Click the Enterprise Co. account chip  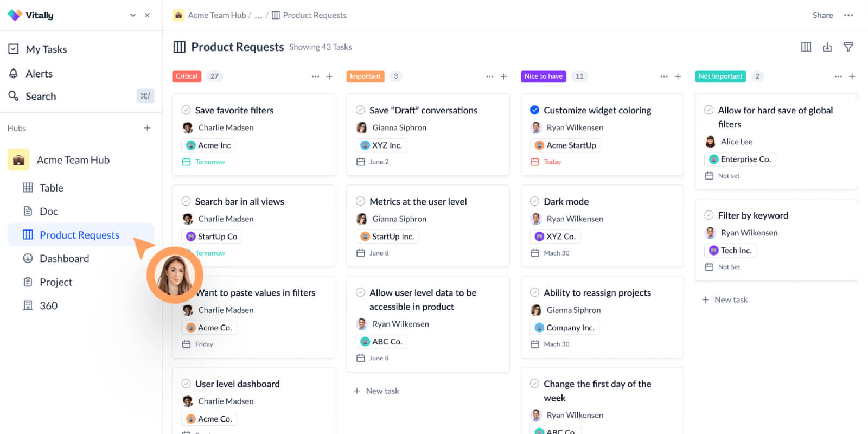click(741, 159)
